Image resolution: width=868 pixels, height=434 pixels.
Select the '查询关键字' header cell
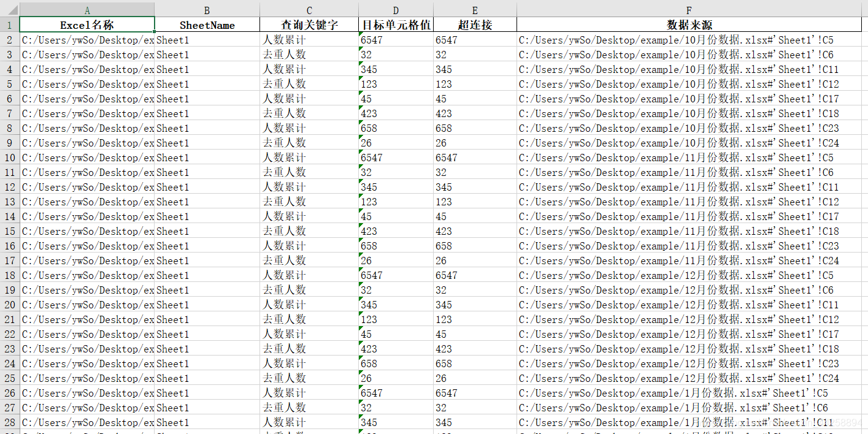309,25
